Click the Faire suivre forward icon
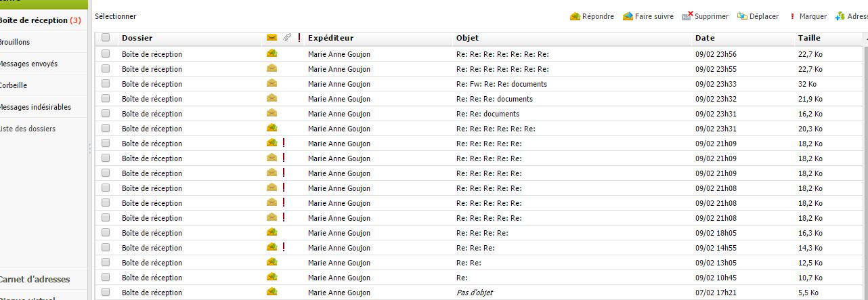 pyautogui.click(x=628, y=16)
